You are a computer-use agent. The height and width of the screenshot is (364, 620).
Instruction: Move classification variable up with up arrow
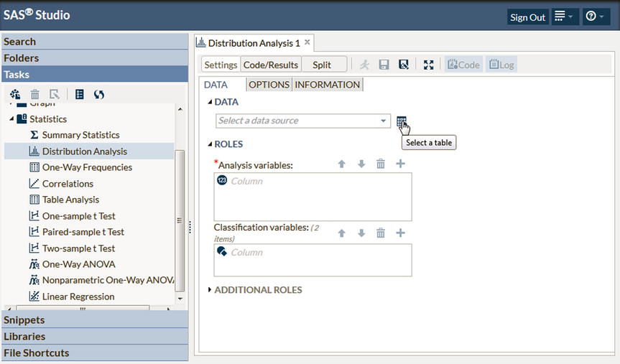[342, 233]
